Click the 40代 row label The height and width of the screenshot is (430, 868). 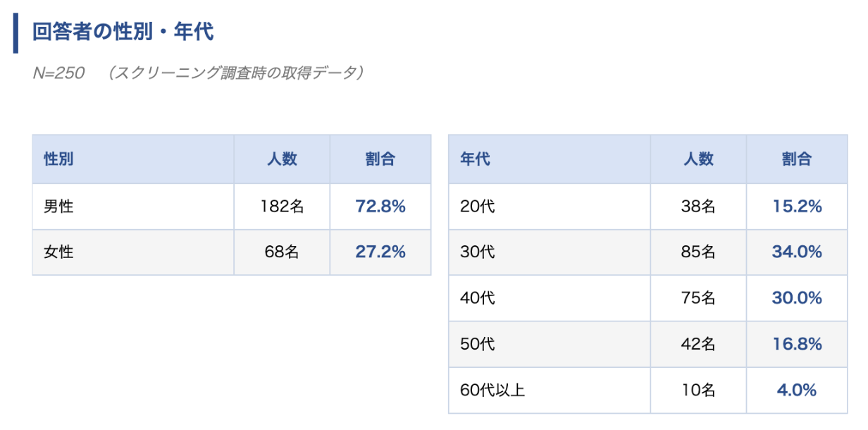pyautogui.click(x=477, y=298)
